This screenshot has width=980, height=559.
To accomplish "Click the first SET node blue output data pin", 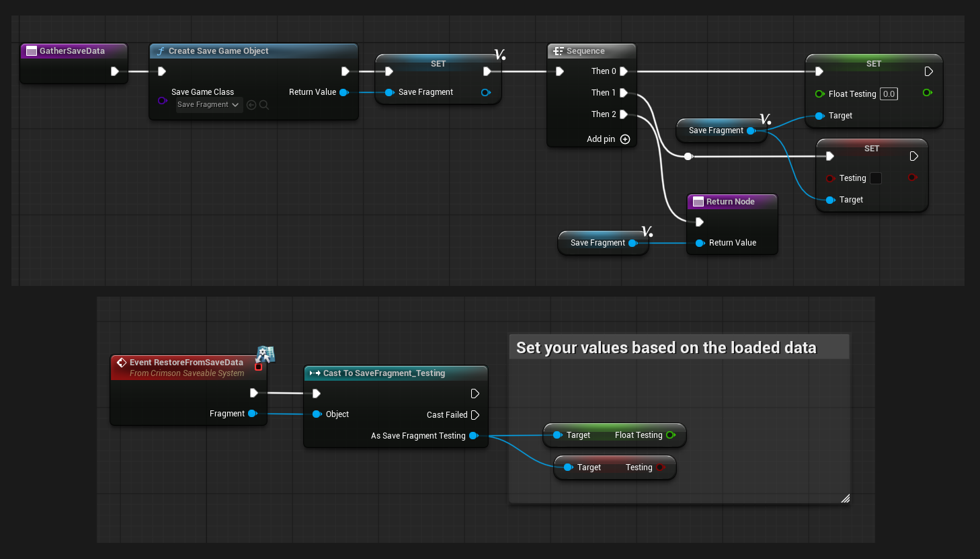I will point(486,92).
